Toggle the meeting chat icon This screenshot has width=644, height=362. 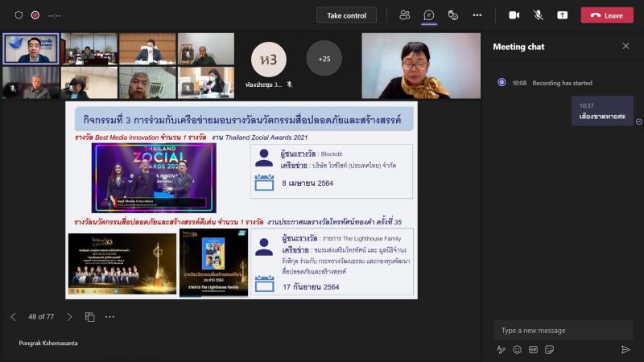[x=429, y=15]
